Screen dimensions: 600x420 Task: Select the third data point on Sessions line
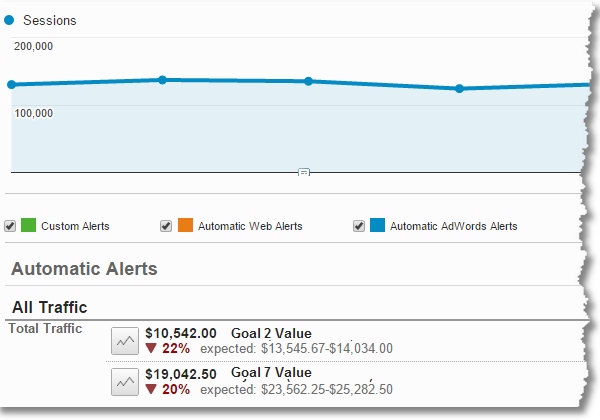click(308, 81)
